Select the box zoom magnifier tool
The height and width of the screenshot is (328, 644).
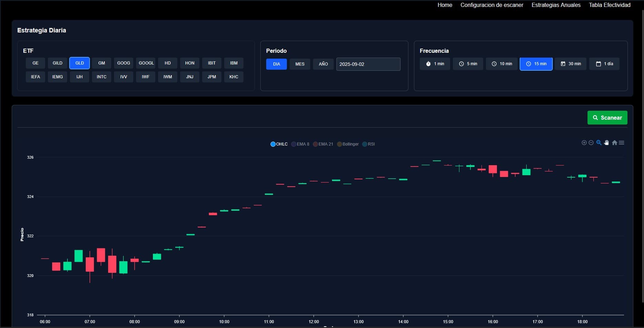point(599,142)
